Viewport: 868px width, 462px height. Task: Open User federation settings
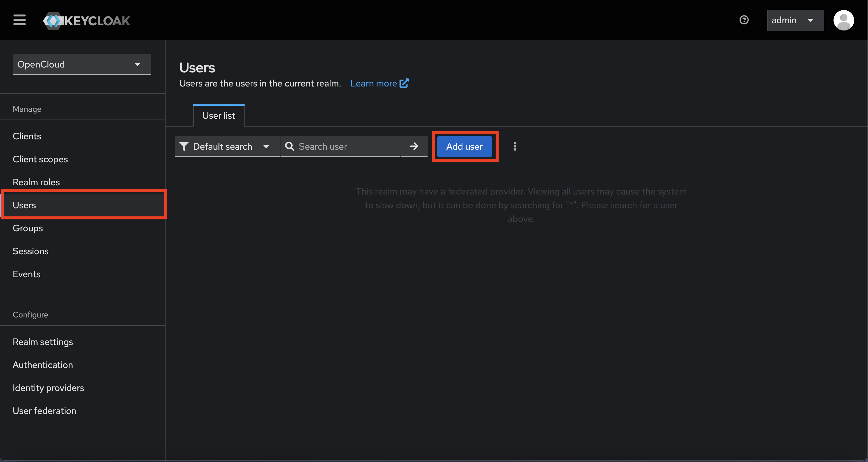tap(44, 411)
